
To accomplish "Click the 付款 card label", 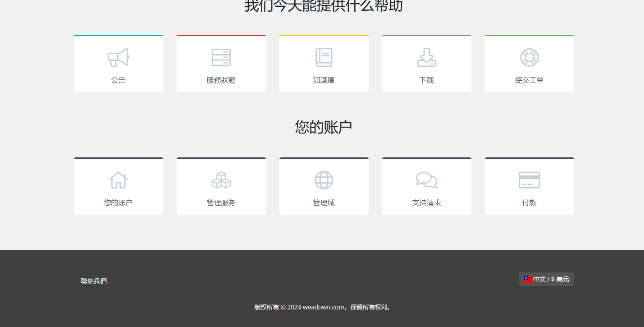I will point(529,203).
